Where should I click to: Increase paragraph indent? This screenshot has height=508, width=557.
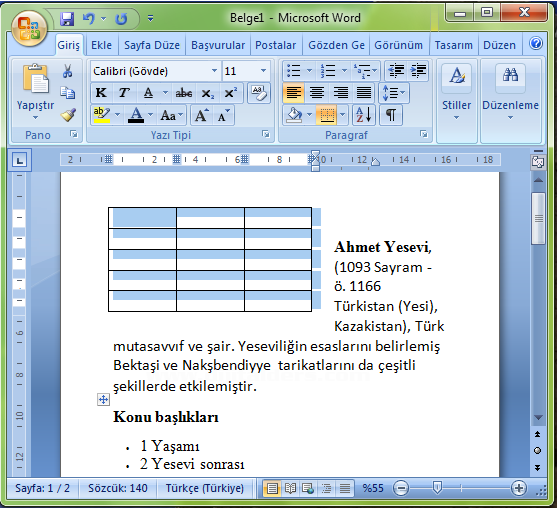[418, 71]
